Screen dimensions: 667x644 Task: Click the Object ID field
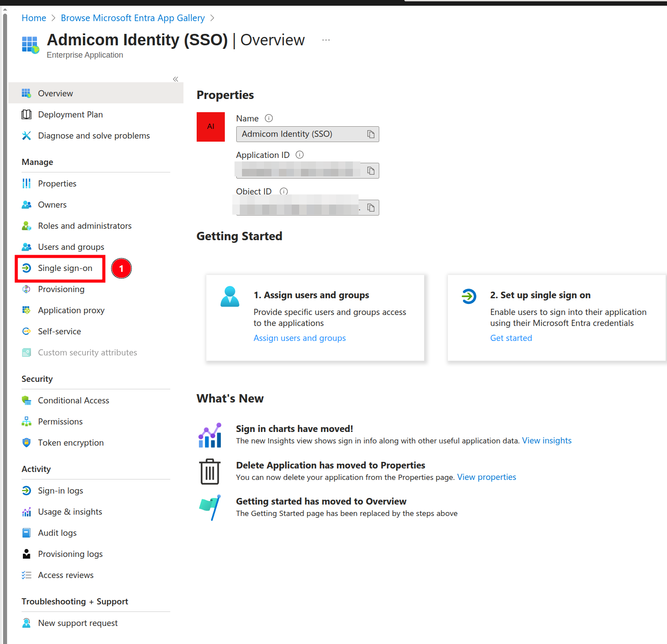coord(308,208)
